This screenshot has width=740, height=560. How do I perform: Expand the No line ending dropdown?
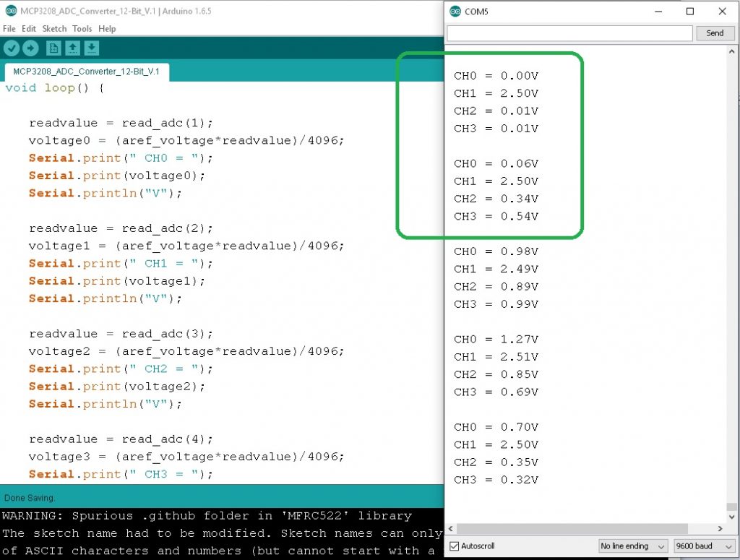pyautogui.click(x=633, y=546)
